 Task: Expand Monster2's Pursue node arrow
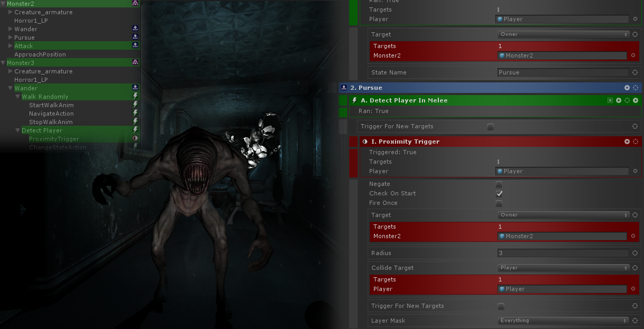click(11, 37)
